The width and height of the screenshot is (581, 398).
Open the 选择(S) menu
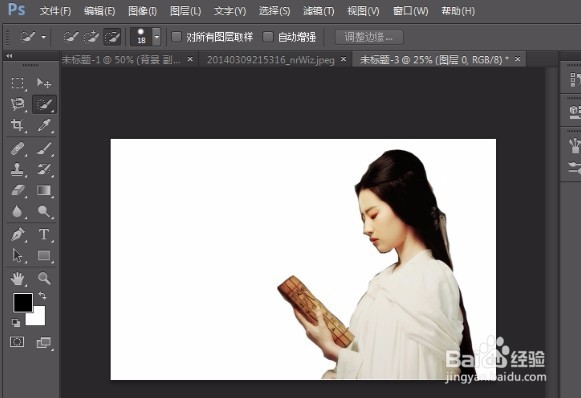(274, 11)
